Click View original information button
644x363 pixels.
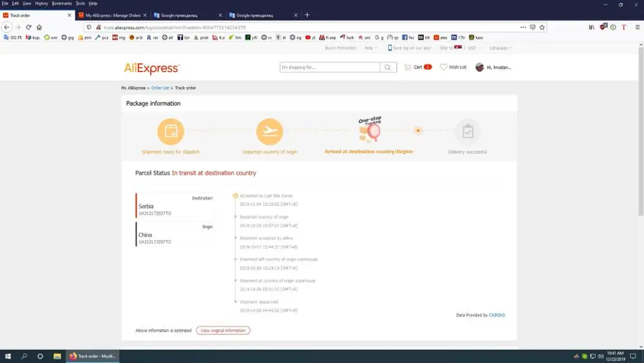click(x=223, y=331)
